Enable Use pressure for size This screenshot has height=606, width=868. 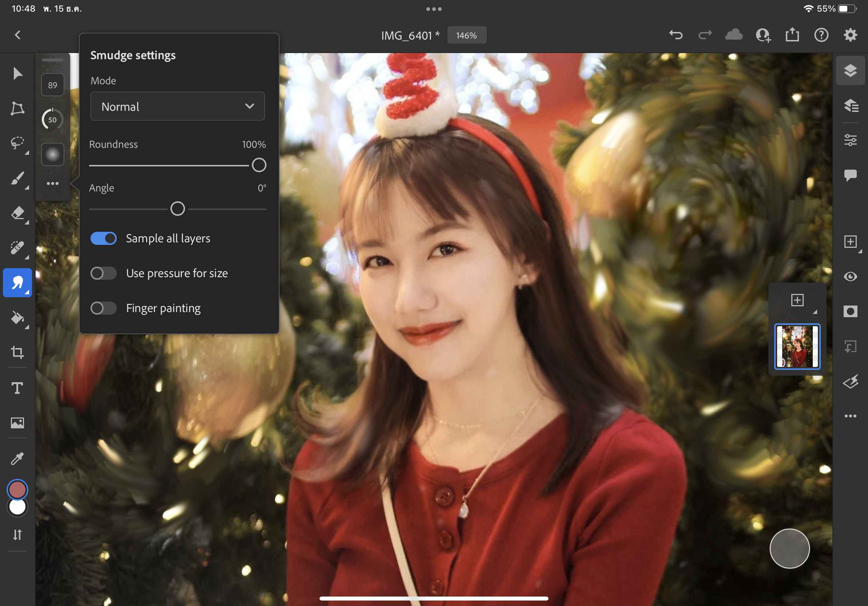click(103, 273)
